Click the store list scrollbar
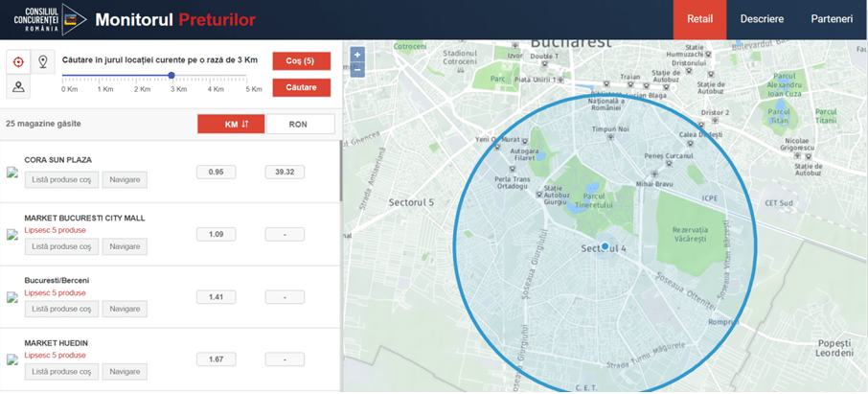 [341, 172]
